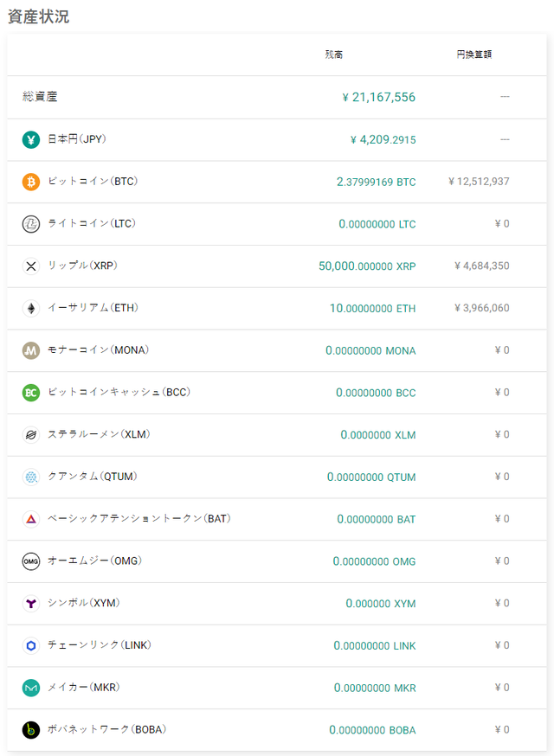The width and height of the screenshot is (554, 756).
Task: Select the ベーシックアテンショントークン(BAT) label
Action: (x=139, y=518)
